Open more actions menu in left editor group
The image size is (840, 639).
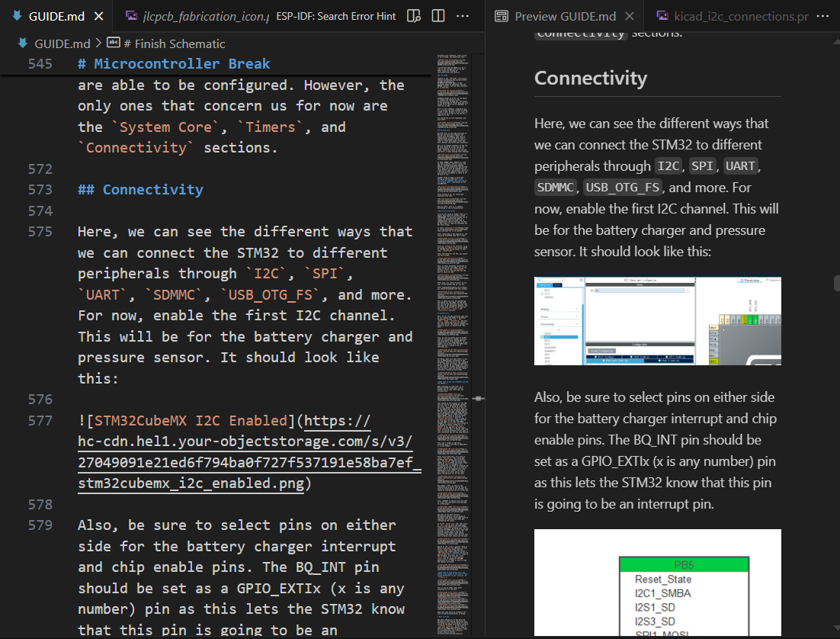click(x=463, y=16)
